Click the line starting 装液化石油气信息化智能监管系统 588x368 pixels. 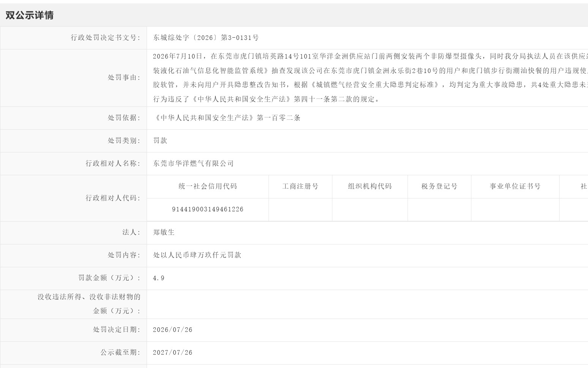(370, 71)
